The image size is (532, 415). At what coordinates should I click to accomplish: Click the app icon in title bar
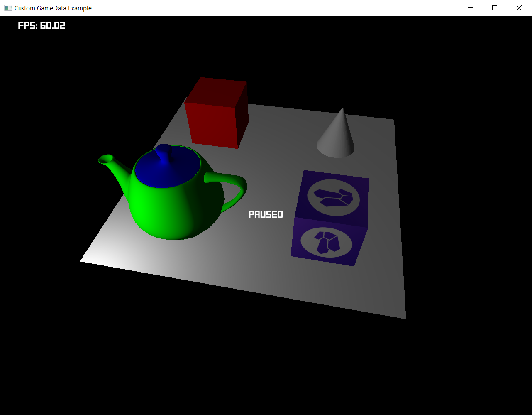[8, 8]
